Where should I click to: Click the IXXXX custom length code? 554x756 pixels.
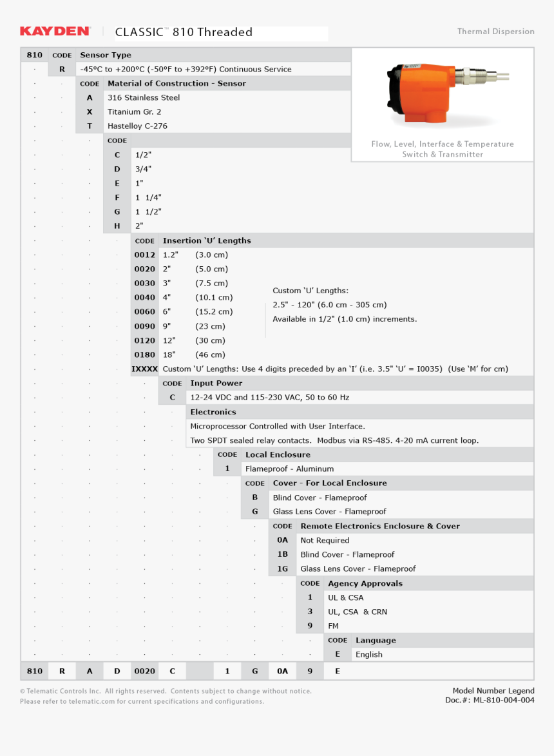point(144,369)
